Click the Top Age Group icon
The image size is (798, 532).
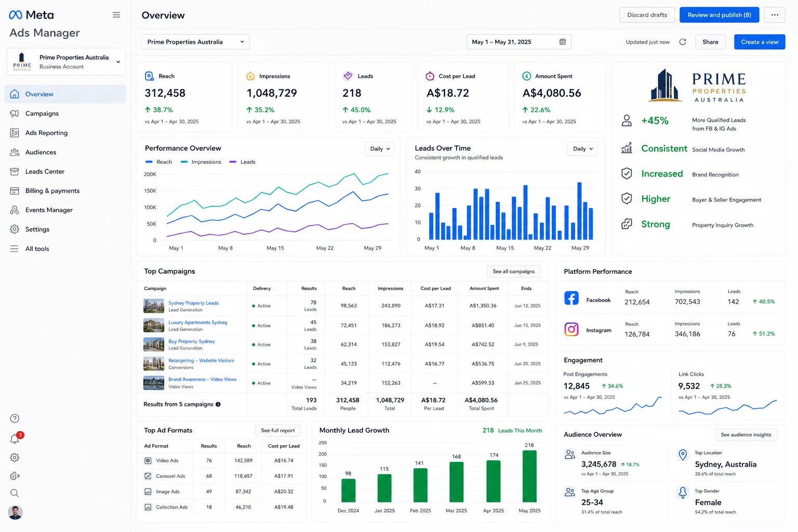point(570,492)
